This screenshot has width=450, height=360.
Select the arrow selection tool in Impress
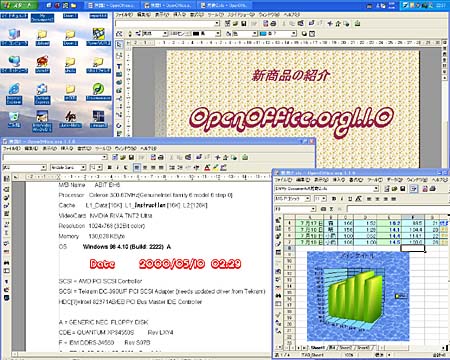(x=119, y=45)
